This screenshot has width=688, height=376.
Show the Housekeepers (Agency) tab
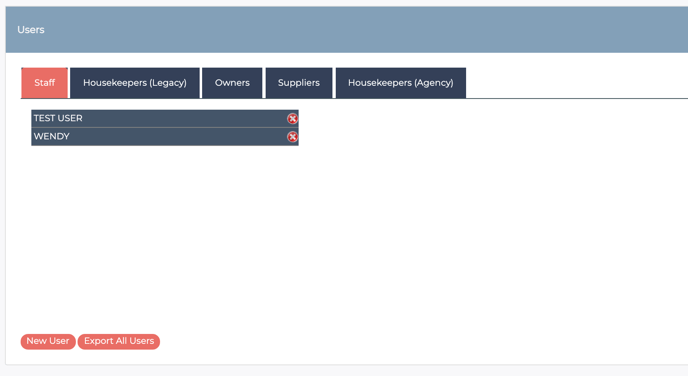point(401,83)
